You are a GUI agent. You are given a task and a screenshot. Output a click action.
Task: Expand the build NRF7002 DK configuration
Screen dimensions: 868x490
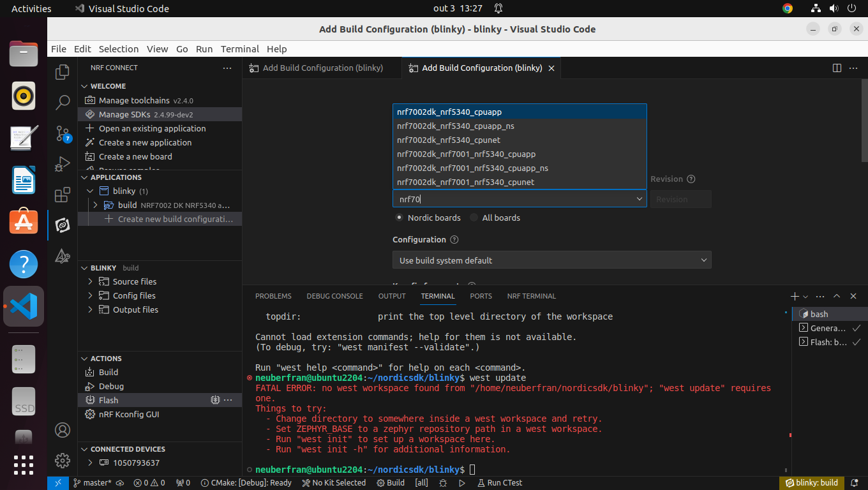[96, 205]
